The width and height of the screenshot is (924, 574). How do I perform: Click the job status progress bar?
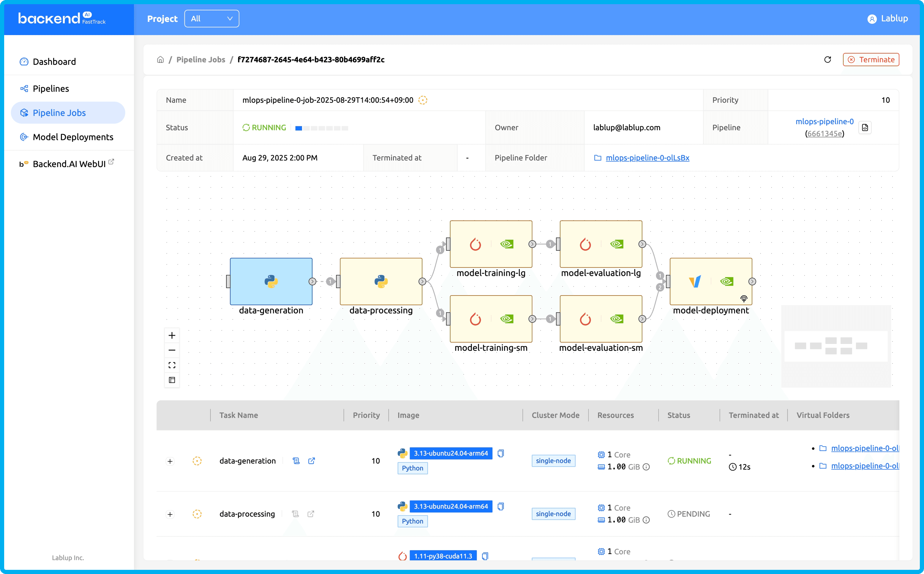322,128
